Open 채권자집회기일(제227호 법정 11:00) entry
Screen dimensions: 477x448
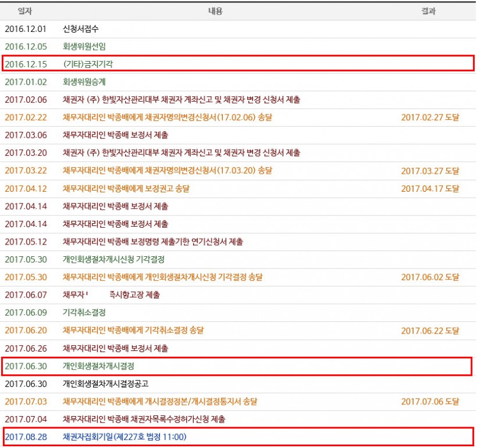124,437
